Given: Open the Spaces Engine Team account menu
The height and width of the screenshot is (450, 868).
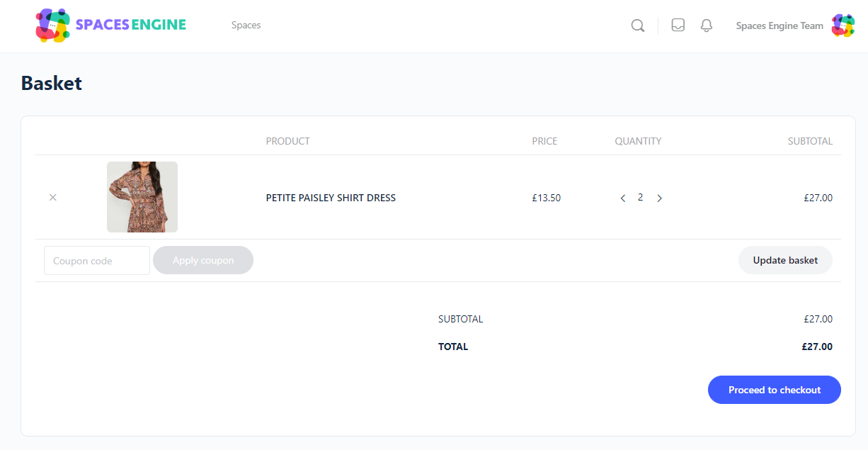Looking at the screenshot, I should point(779,26).
